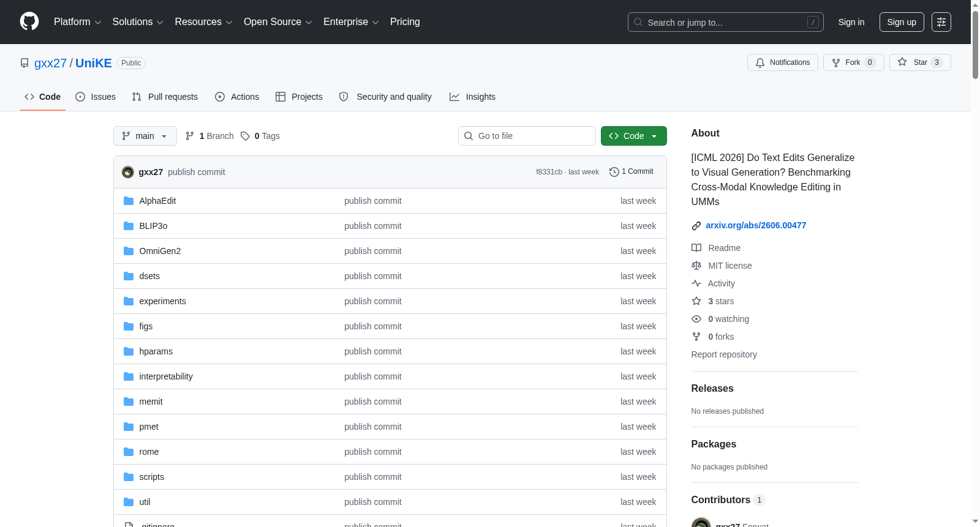The height and width of the screenshot is (527, 980).
Task: Click the Sign up button
Action: (902, 22)
